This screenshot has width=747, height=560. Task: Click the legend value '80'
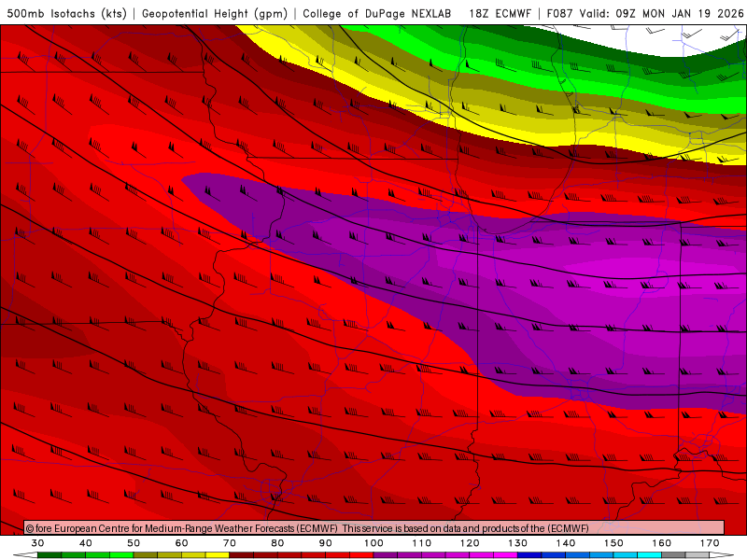click(277, 543)
